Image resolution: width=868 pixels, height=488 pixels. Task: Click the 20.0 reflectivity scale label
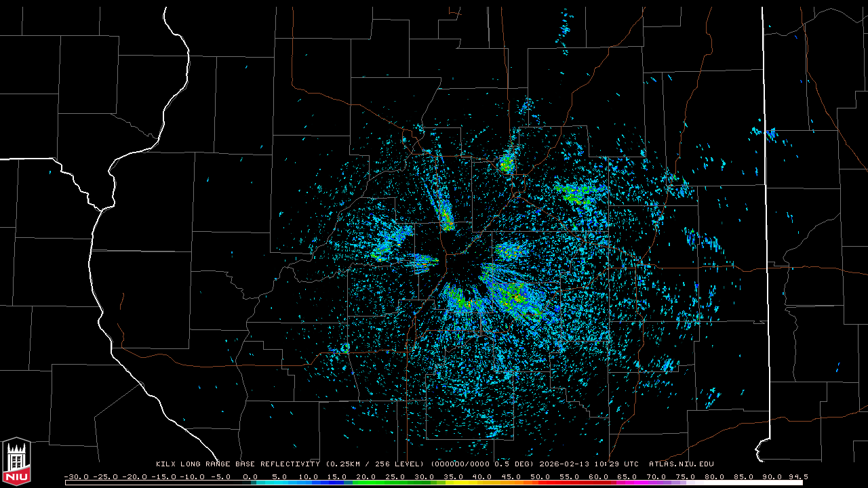pos(366,477)
